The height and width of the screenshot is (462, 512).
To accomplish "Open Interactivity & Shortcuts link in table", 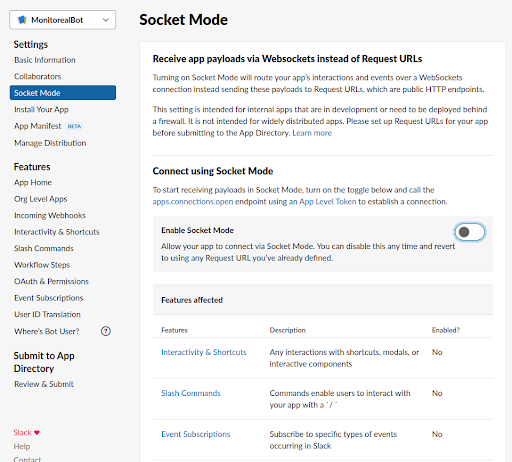I will pyautogui.click(x=204, y=352).
